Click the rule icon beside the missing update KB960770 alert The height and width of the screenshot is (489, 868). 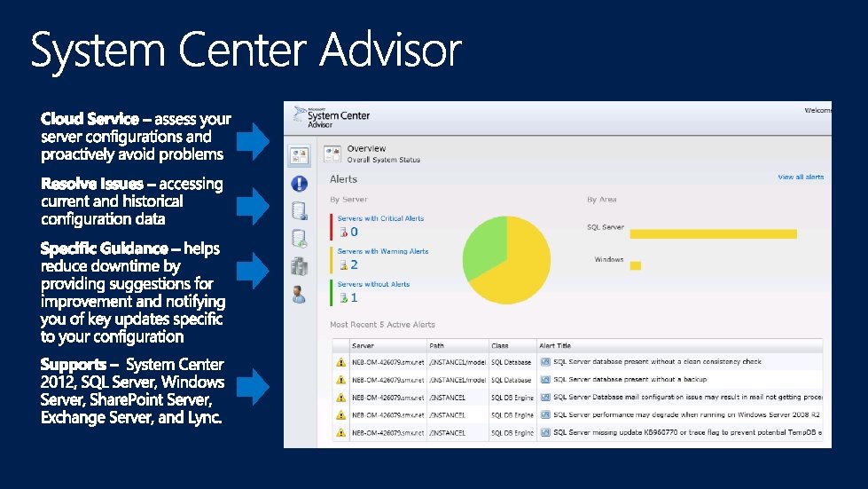pyautogui.click(x=545, y=432)
